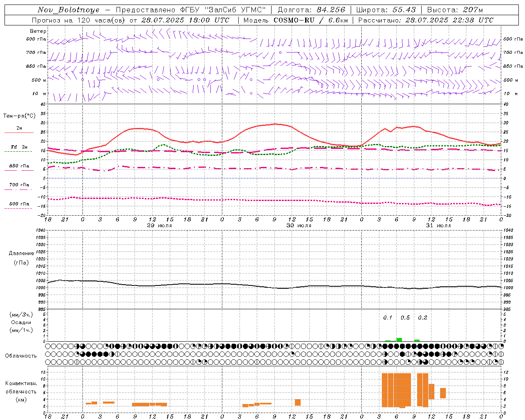Viewport: 525px width, 420px height.
Task: Click the 'Облачность' cloudiness label
Action: pyautogui.click(x=21, y=356)
